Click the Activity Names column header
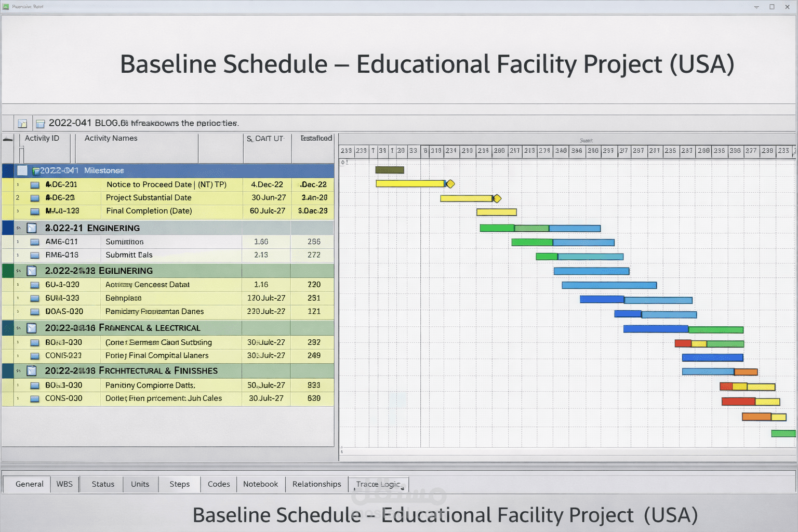This screenshot has width=798, height=532. coord(111,138)
